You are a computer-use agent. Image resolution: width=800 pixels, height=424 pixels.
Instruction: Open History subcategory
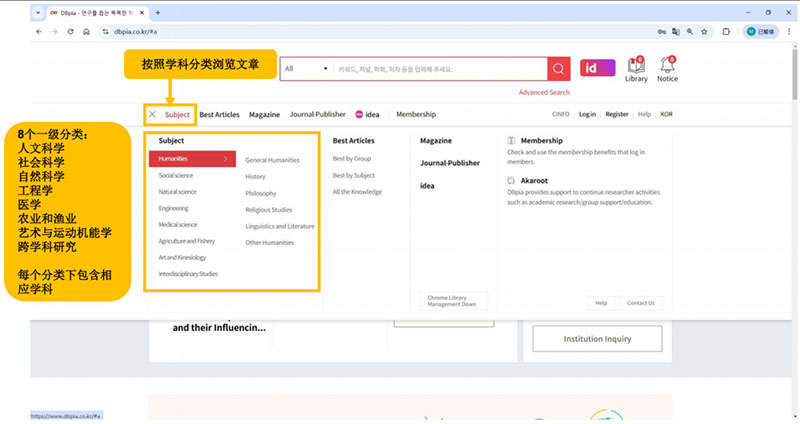[255, 177]
